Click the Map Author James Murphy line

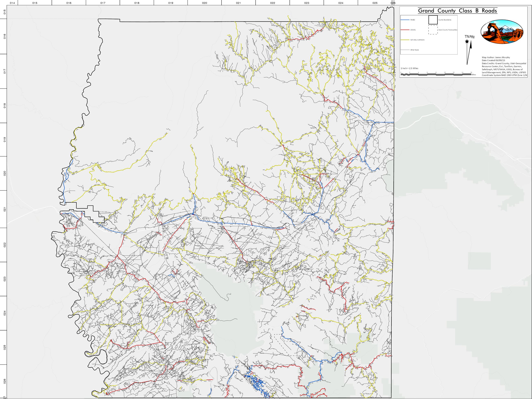pos(496,57)
